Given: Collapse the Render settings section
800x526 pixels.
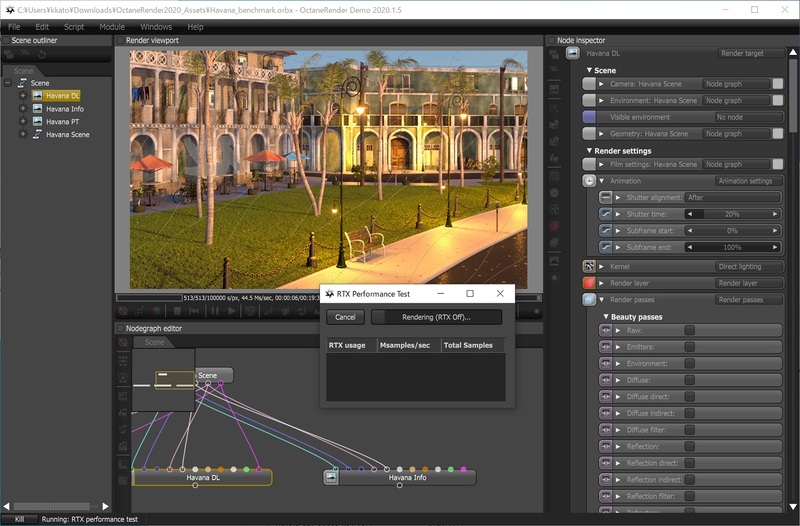Looking at the screenshot, I should coord(589,151).
